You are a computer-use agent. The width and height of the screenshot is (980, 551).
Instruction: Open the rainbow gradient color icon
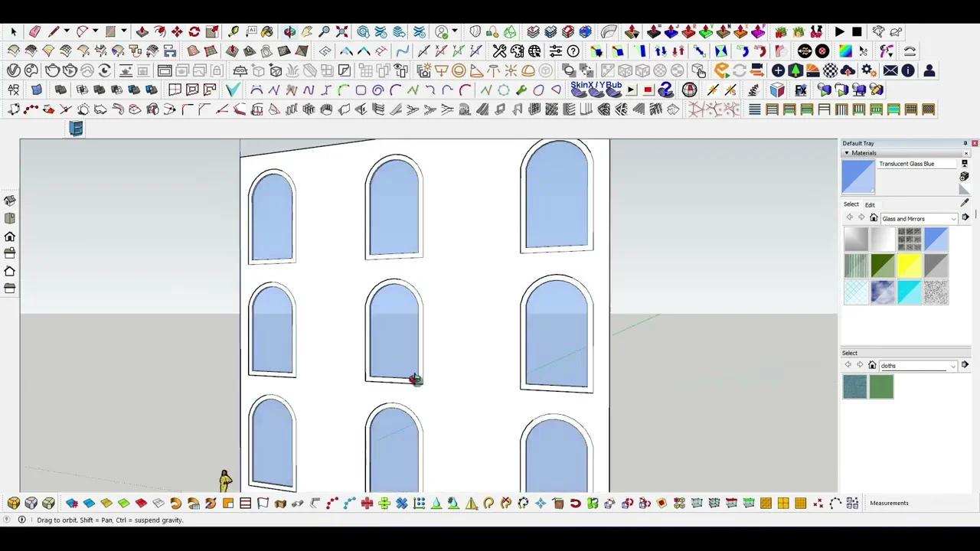click(x=845, y=51)
